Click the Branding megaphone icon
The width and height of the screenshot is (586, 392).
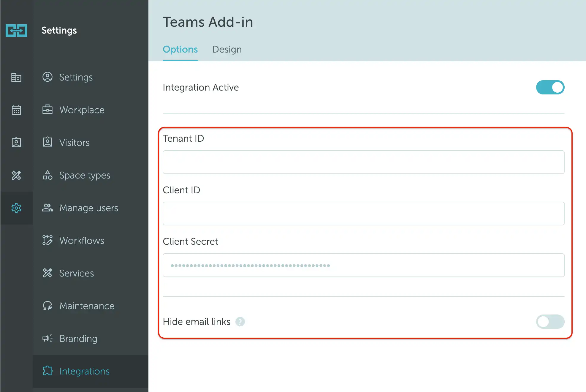47,338
